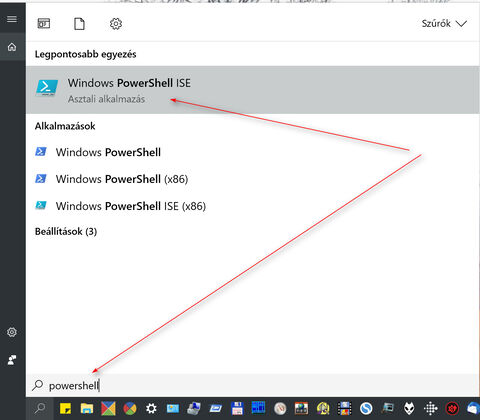Click the icon next to Windows PowerShell (x86)
480x420 pixels.
tap(41, 179)
